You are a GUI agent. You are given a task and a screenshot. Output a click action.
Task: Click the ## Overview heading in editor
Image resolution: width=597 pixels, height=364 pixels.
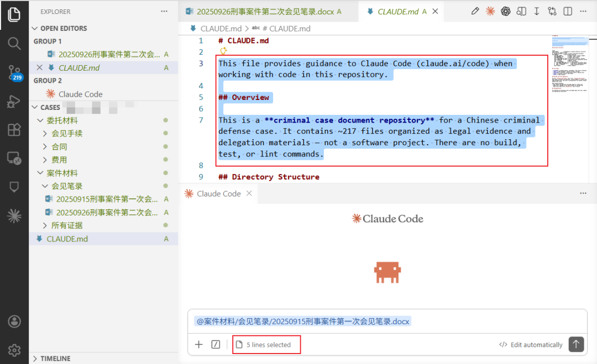(244, 97)
